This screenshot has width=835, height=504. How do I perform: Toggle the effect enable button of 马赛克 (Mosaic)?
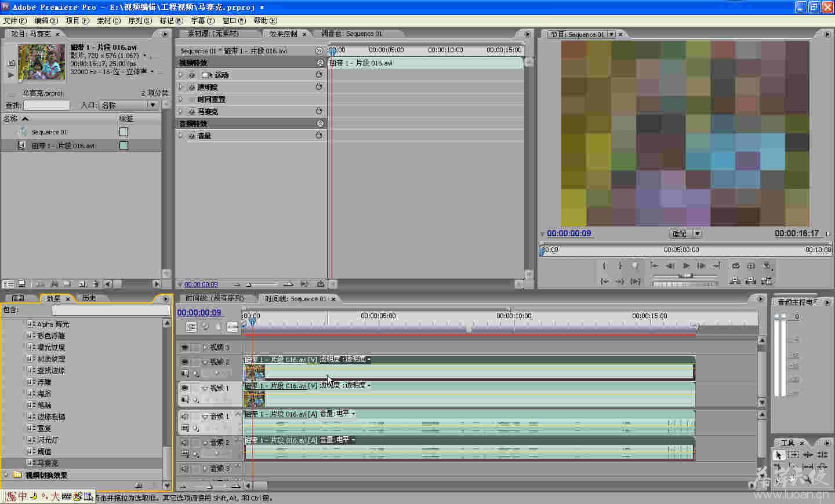[x=191, y=112]
